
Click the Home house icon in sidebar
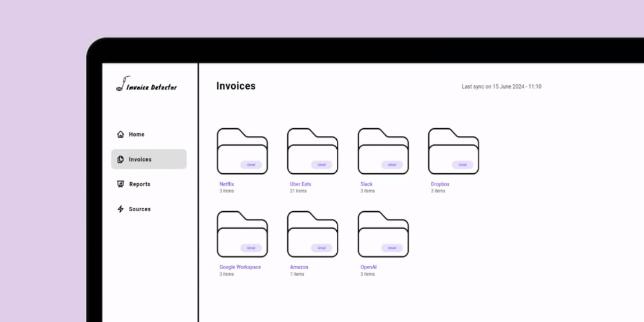pos(120,135)
